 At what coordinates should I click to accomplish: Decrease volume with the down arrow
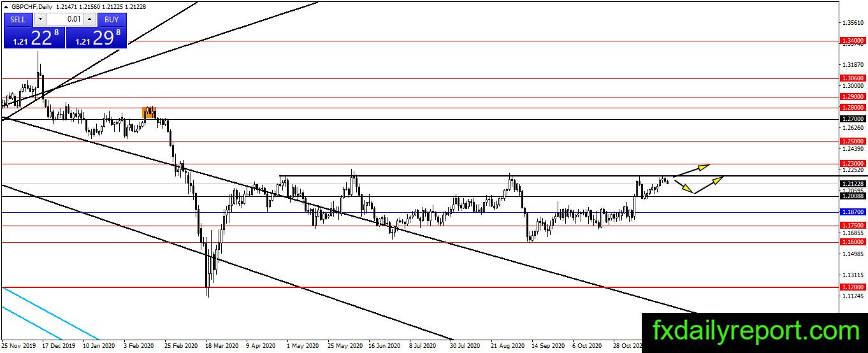point(40,19)
